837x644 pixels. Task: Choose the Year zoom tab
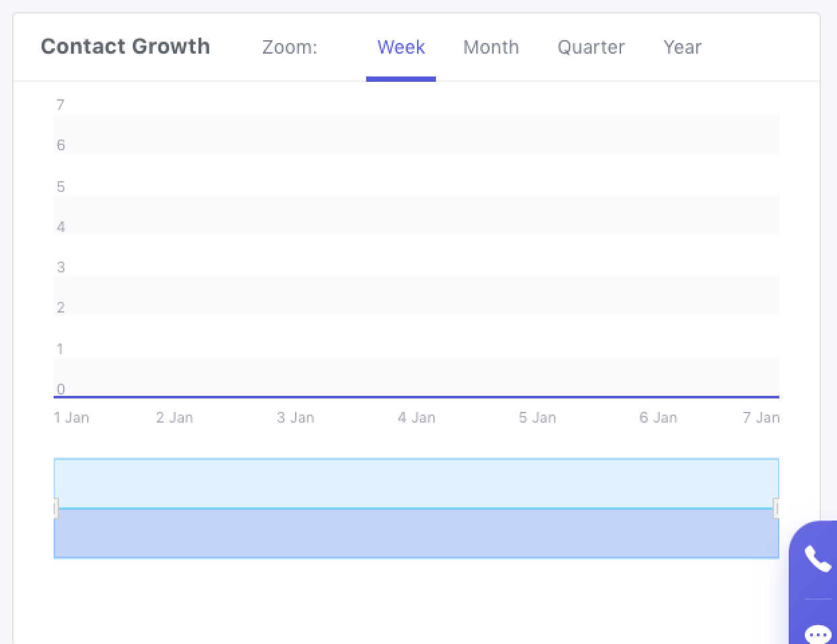coord(682,48)
